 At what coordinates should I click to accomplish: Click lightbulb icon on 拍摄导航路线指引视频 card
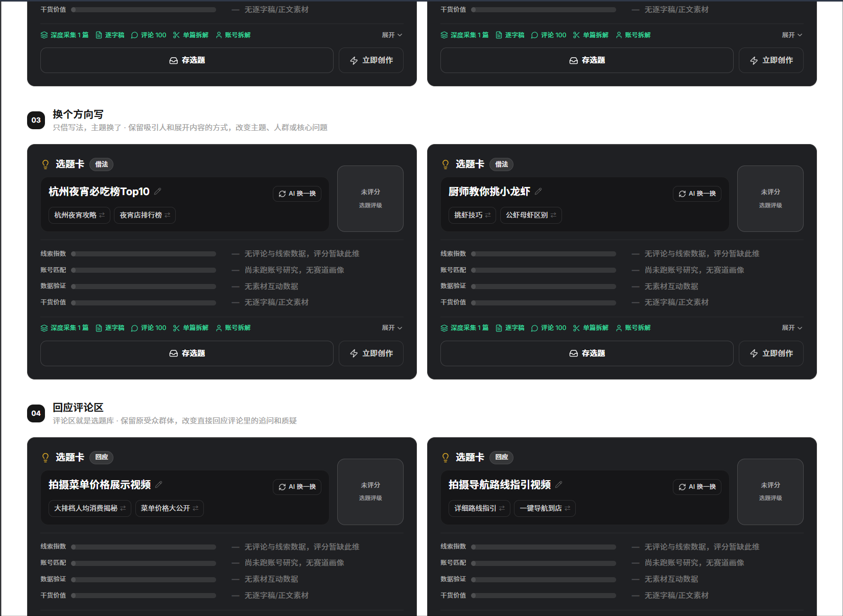446,457
